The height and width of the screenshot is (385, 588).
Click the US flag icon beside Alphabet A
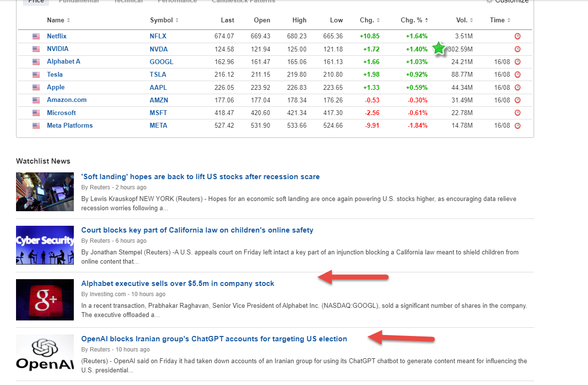pos(36,62)
